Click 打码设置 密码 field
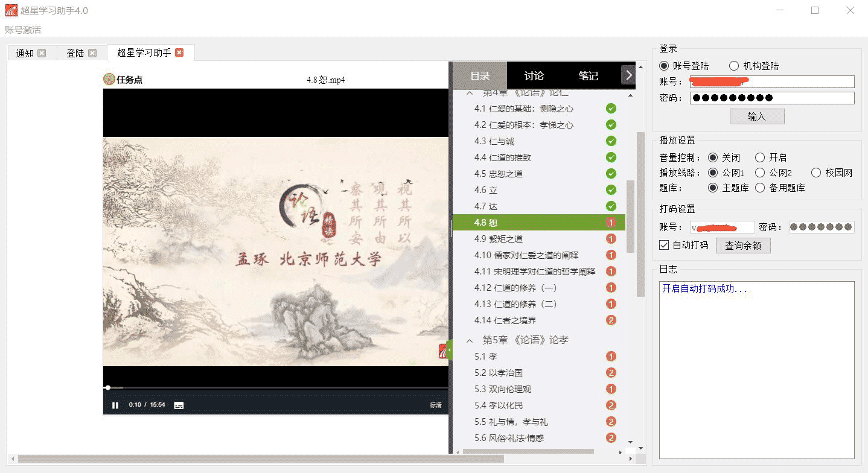 (822, 227)
